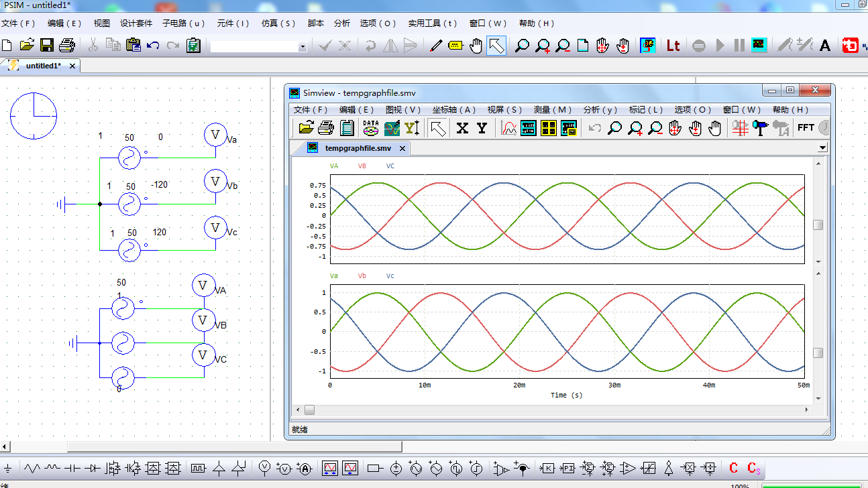This screenshot has height=488, width=868.
Task: Pause simulation using the pause icon
Action: tap(739, 46)
